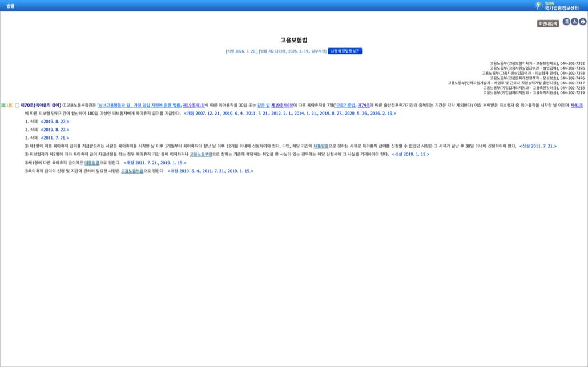
Task: Open the 근로기준법 link
Action: [345, 106]
